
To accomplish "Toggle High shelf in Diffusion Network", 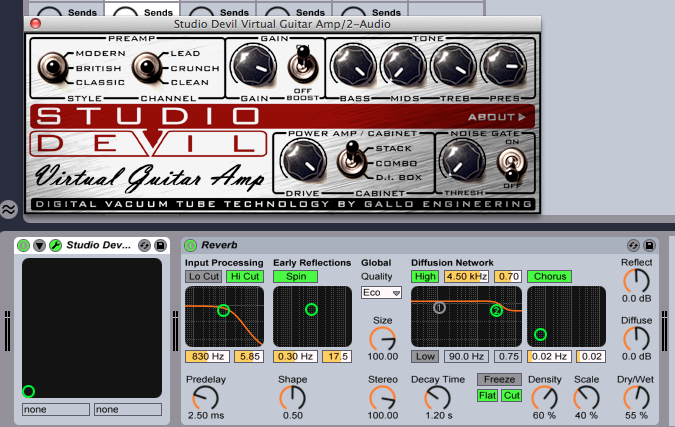I will click(x=425, y=276).
